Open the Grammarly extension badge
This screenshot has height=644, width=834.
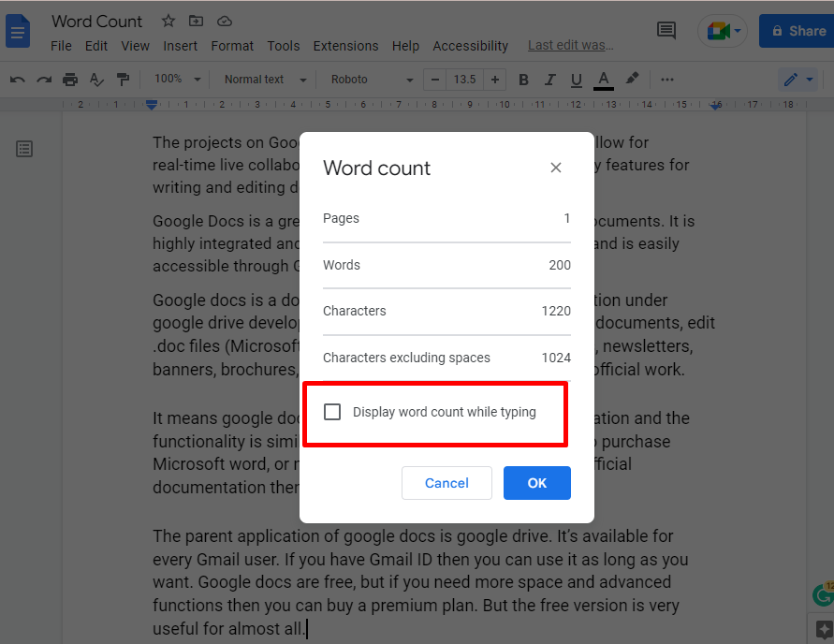point(824,594)
